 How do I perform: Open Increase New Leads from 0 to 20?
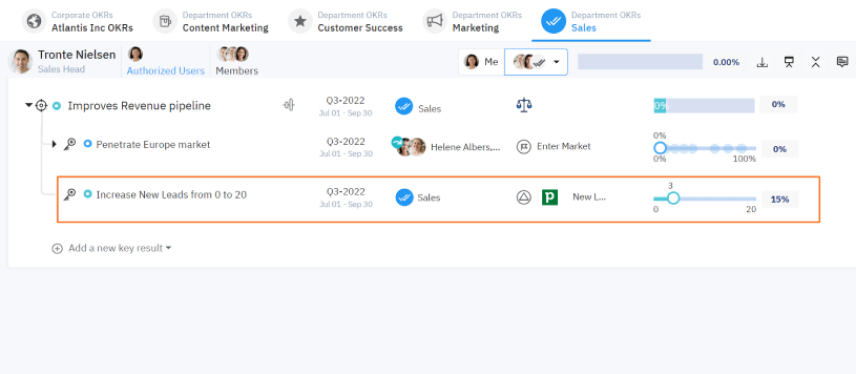(171, 194)
